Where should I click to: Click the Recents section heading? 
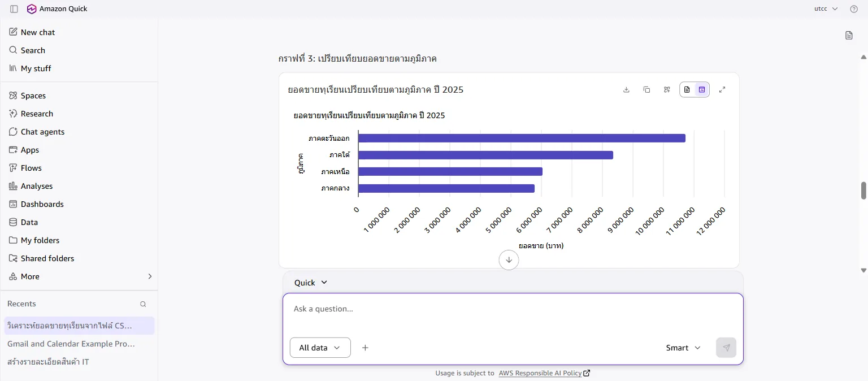point(21,304)
